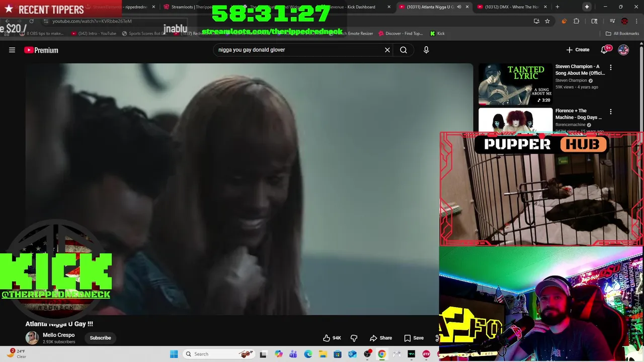Play the Florence + The Machine thumbnail
Image resolution: width=644 pixels, height=362 pixels.
(515, 120)
